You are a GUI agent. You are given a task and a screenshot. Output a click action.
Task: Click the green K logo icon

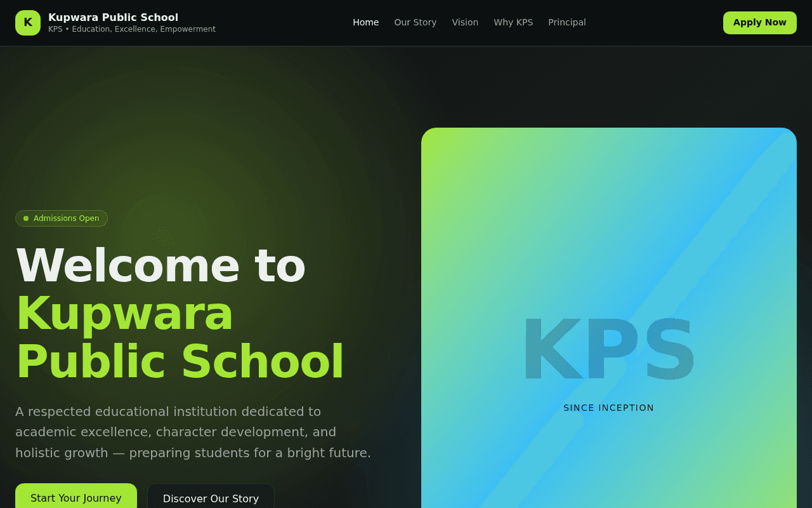[28, 23]
